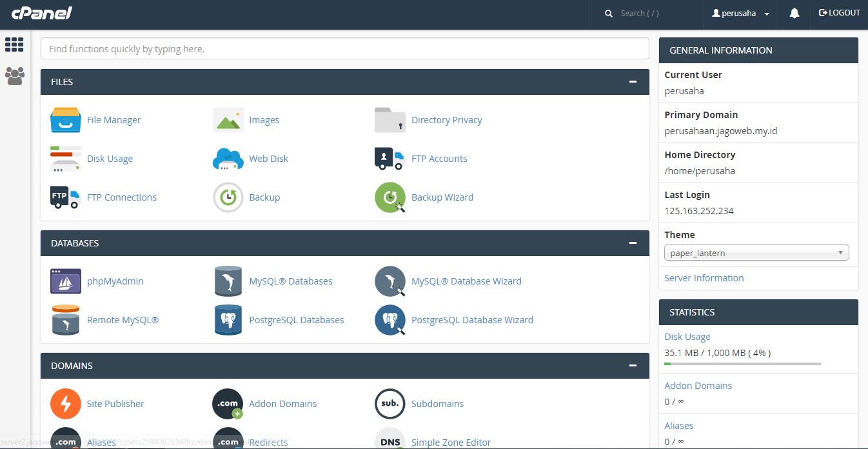Click the STATISTICS panel header

[x=758, y=312]
